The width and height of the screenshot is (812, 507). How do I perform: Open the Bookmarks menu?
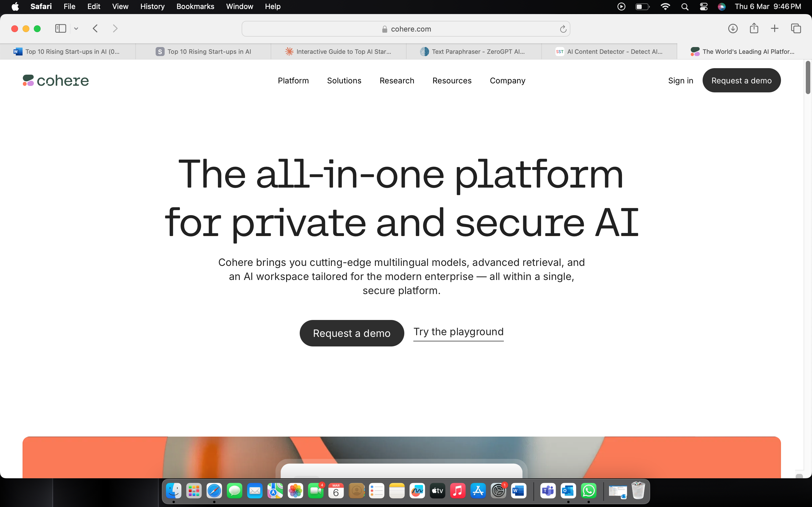tap(195, 7)
